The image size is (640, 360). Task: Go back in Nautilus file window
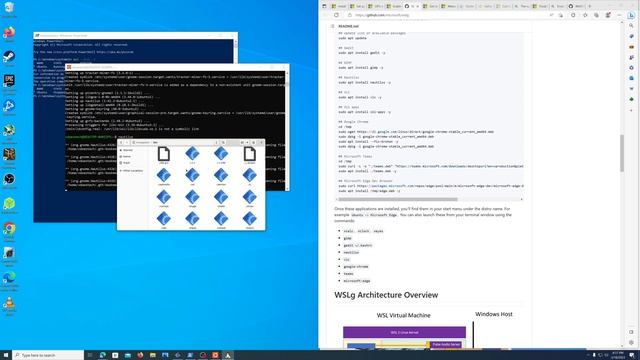click(121, 142)
